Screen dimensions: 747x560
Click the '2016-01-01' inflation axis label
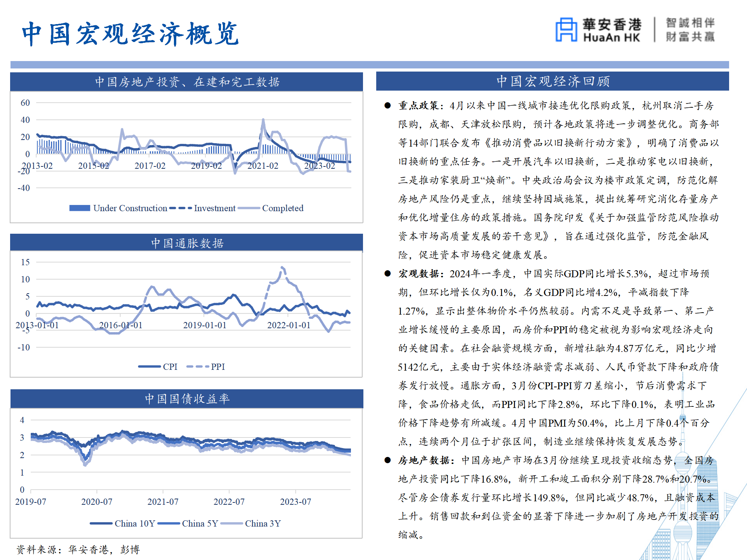click(121, 325)
